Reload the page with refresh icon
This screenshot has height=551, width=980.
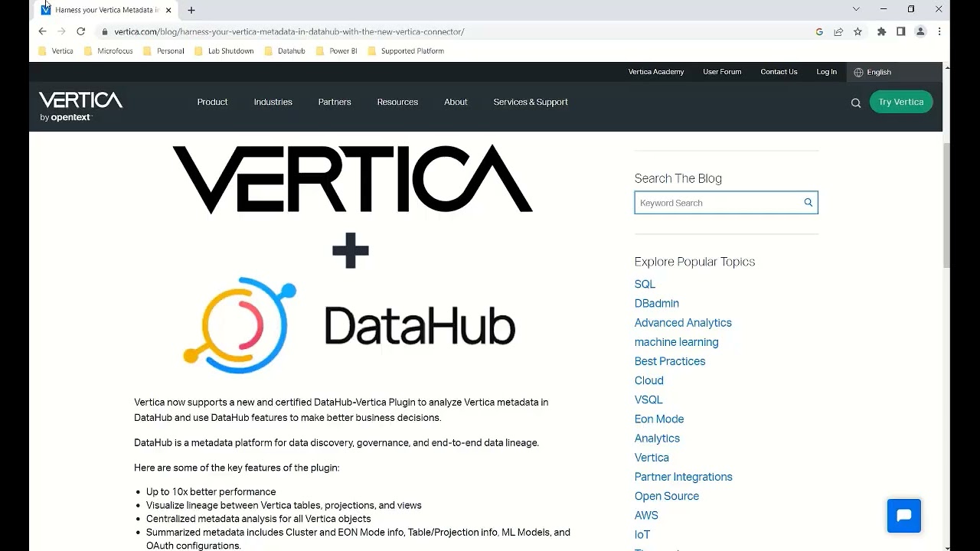pos(80,31)
